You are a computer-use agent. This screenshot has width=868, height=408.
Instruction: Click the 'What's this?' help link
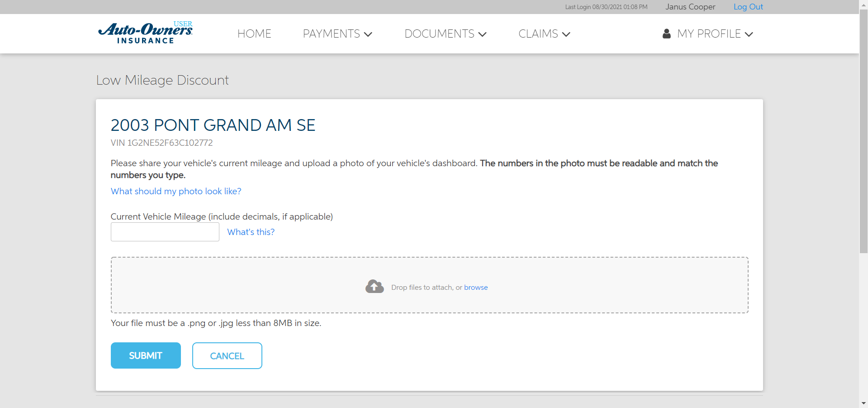click(251, 232)
